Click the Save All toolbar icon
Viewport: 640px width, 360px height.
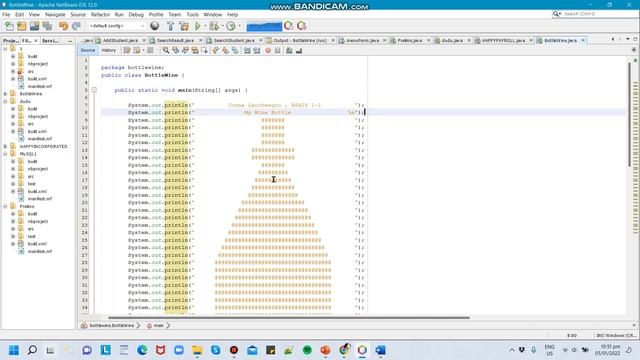coord(47,26)
